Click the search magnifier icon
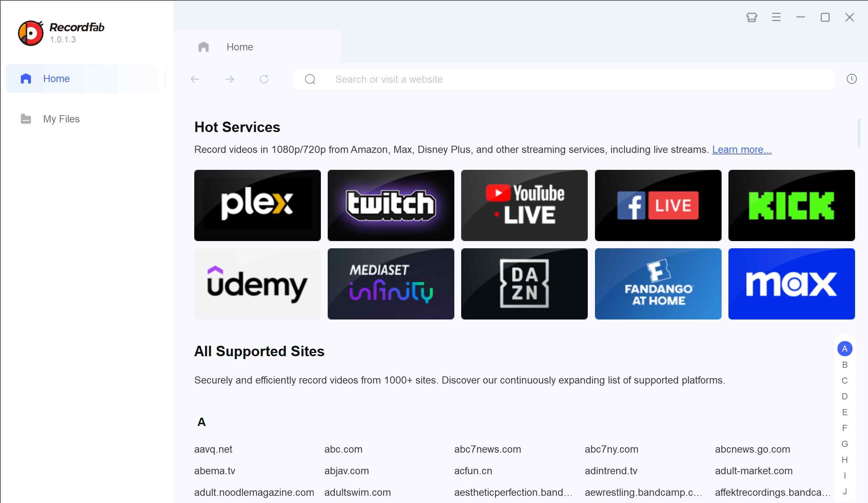The width and height of the screenshot is (868, 503). [x=310, y=79]
